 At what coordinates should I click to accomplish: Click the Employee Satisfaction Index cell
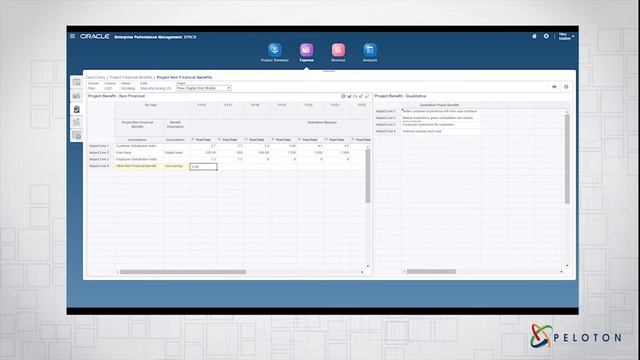pos(138,159)
